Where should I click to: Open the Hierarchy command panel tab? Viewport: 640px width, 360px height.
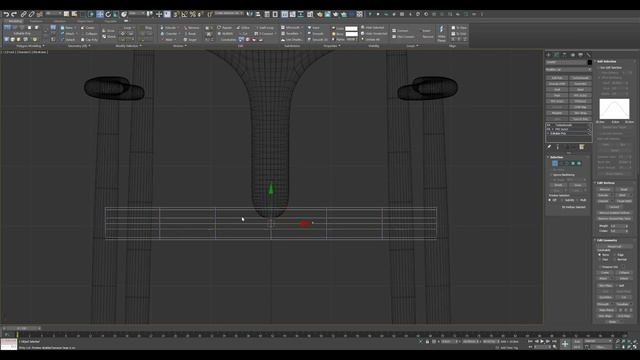(564, 55)
